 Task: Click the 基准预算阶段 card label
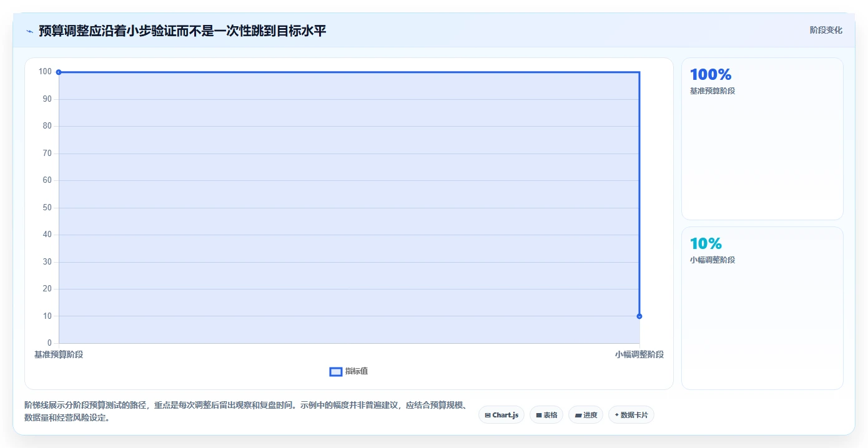click(x=713, y=91)
